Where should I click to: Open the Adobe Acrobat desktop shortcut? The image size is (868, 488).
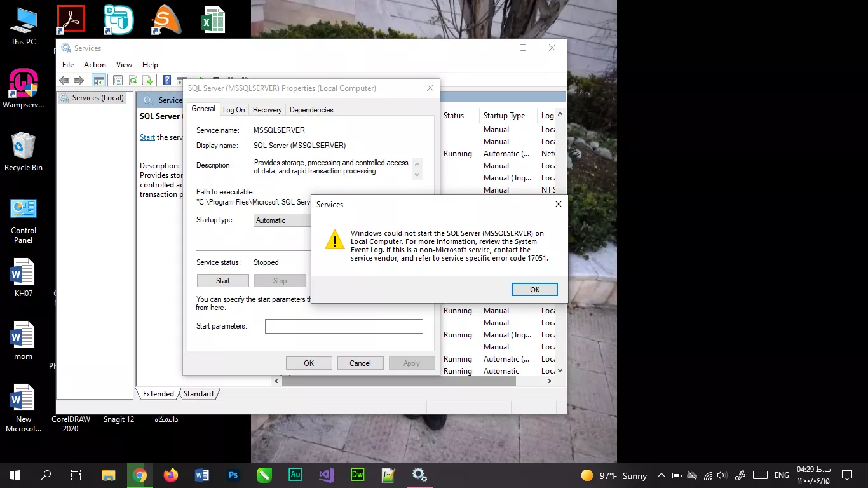tap(71, 20)
